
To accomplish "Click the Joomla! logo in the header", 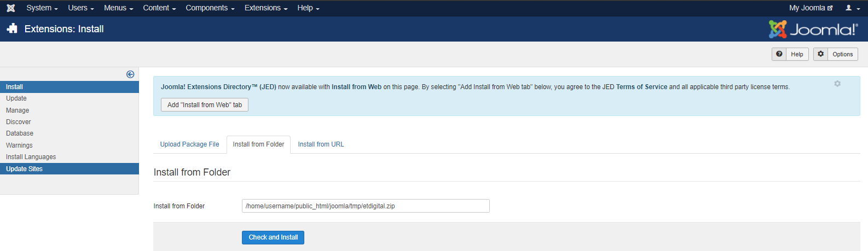I will pos(813,29).
